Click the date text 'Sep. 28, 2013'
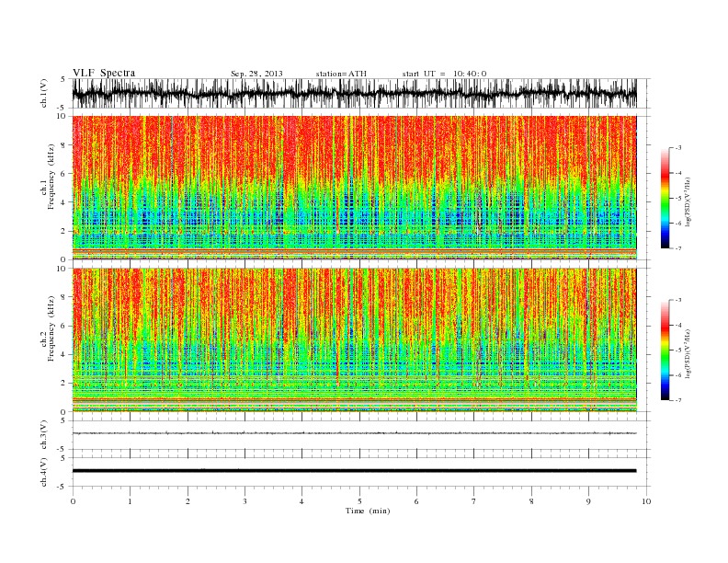Image resolution: width=728 pixels, height=563 pixels. pos(256,74)
